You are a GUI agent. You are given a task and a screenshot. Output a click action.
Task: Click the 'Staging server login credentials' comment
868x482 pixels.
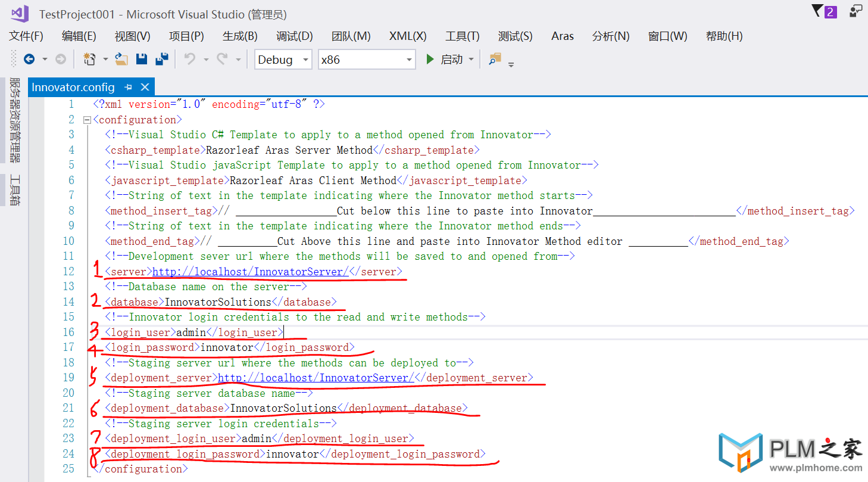(x=221, y=424)
